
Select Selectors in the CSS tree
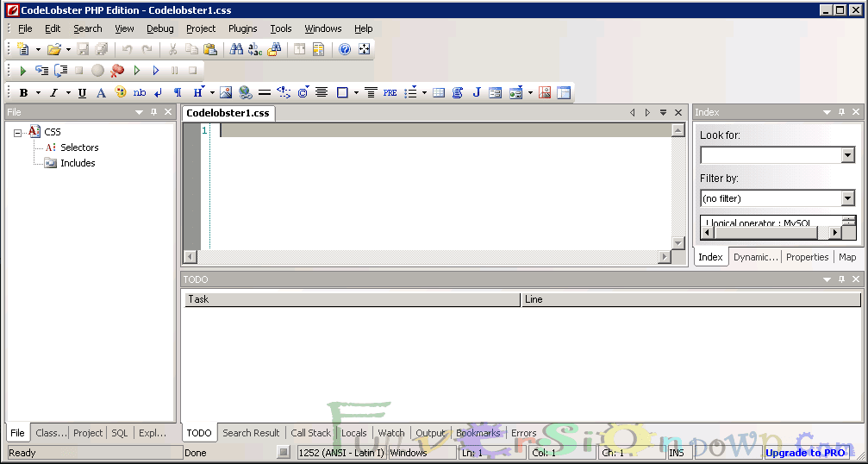click(x=79, y=147)
